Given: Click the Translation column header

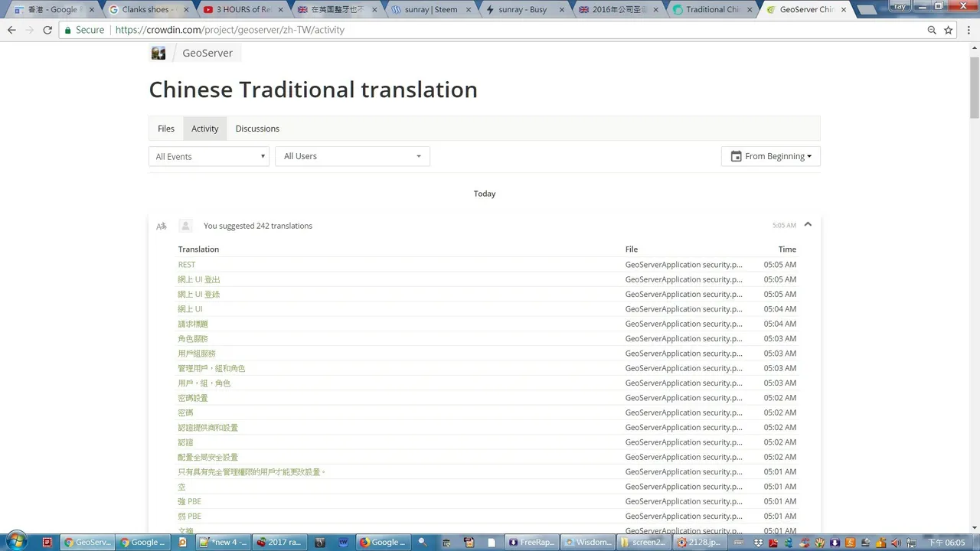Looking at the screenshot, I should pos(198,249).
